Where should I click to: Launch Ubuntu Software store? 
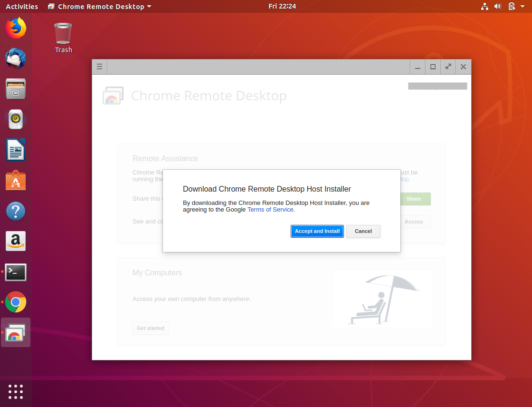[15, 180]
